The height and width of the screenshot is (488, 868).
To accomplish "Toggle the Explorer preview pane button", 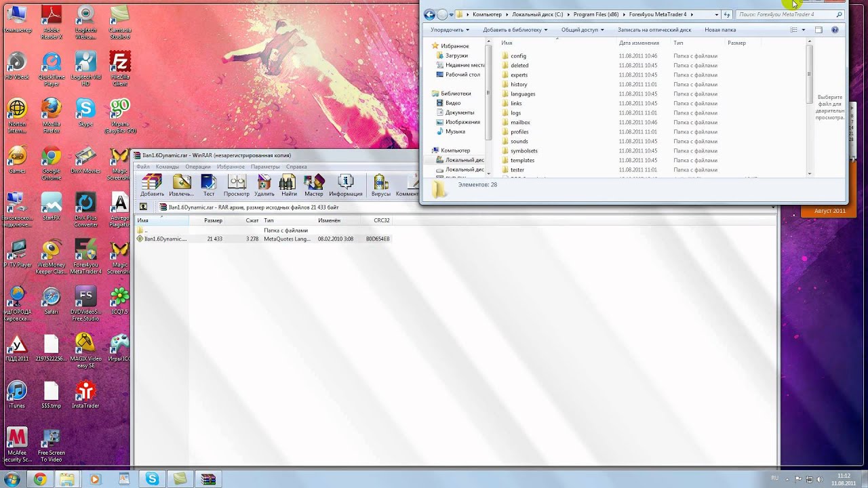I will [x=818, y=30].
